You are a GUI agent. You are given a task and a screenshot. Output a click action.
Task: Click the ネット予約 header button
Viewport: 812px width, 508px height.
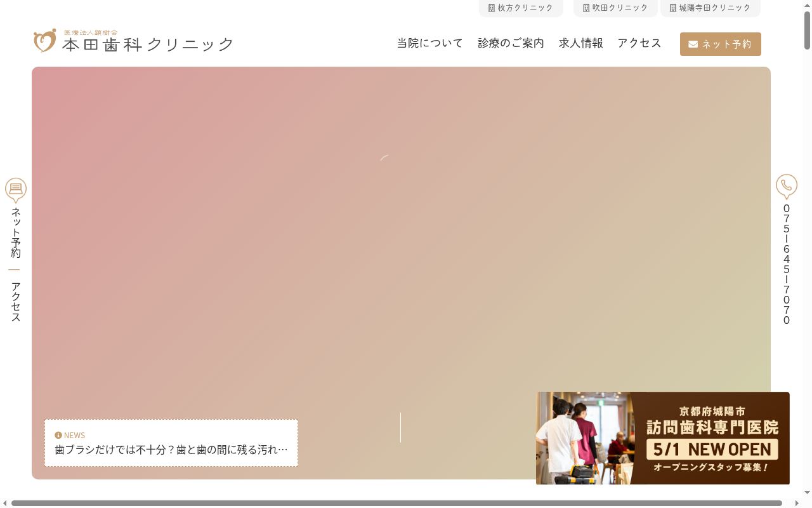(721, 44)
